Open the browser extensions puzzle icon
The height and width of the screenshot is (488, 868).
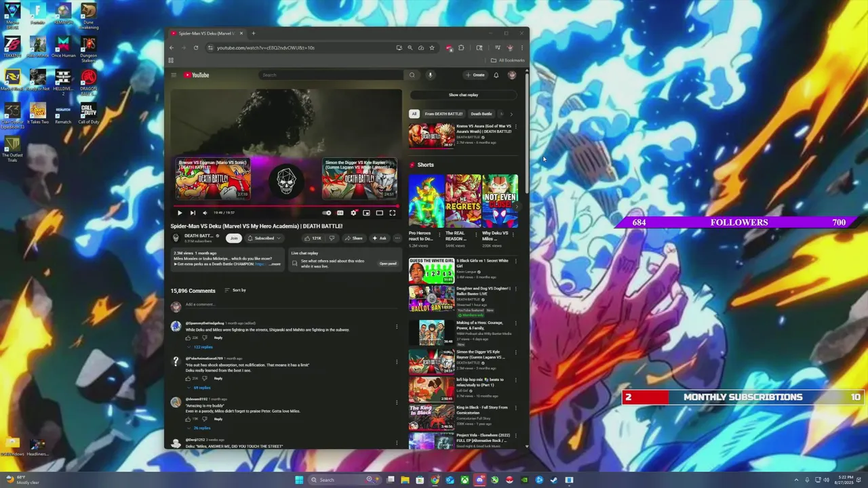click(x=461, y=47)
